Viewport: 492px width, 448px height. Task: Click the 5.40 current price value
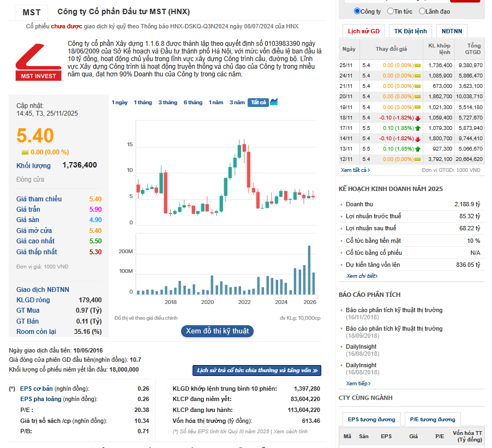click(35, 136)
